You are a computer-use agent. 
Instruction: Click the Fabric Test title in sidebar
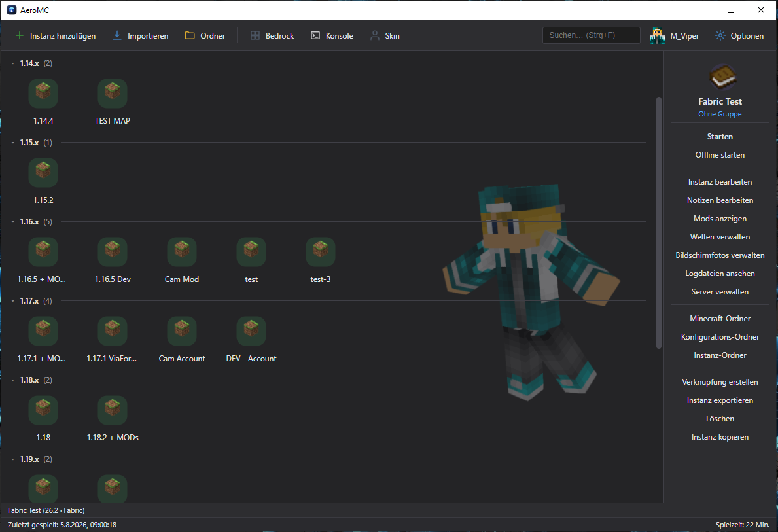click(720, 101)
